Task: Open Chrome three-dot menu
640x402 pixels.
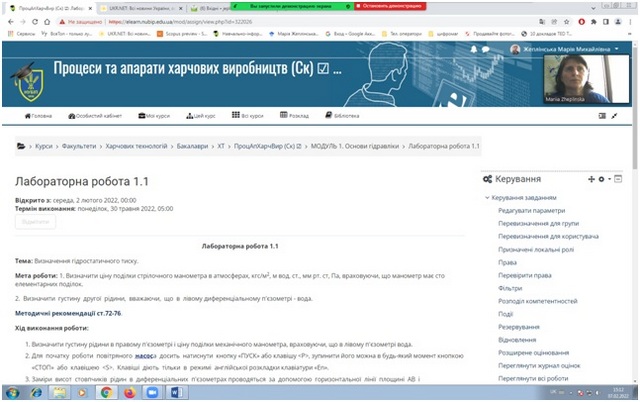Action: (631, 22)
